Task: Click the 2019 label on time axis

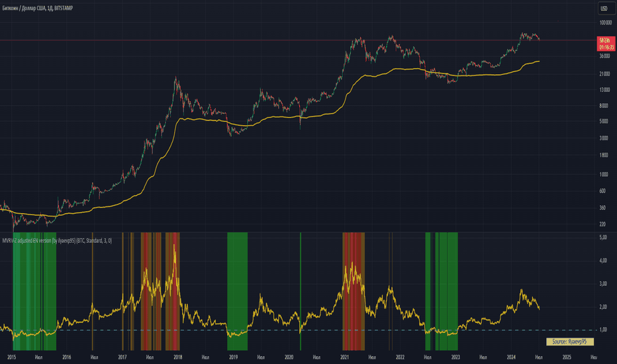Action: [x=233, y=357]
